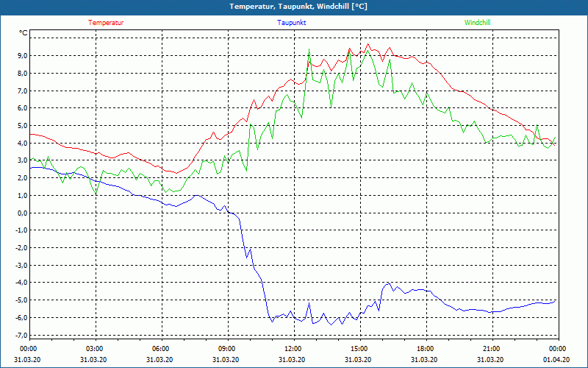Select the 7,0 y-axis value

pos(23,91)
